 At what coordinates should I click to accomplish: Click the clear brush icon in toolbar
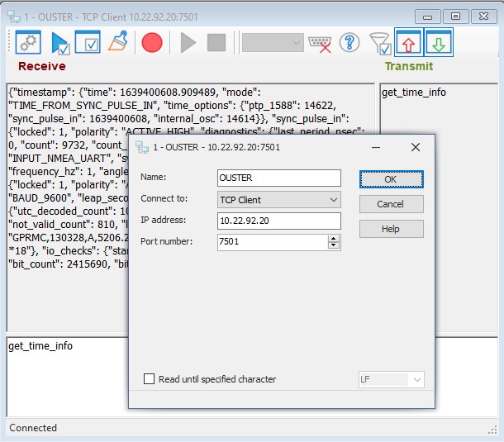[117, 43]
